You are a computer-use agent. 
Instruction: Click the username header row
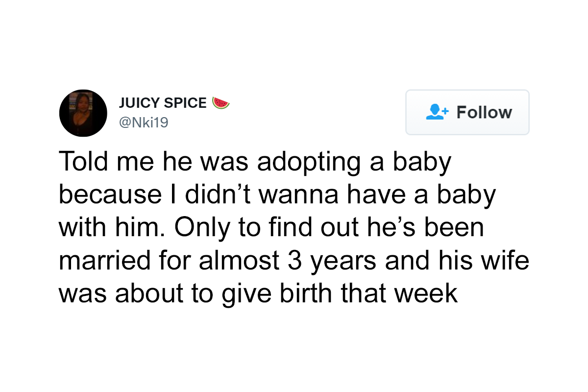[163, 113]
